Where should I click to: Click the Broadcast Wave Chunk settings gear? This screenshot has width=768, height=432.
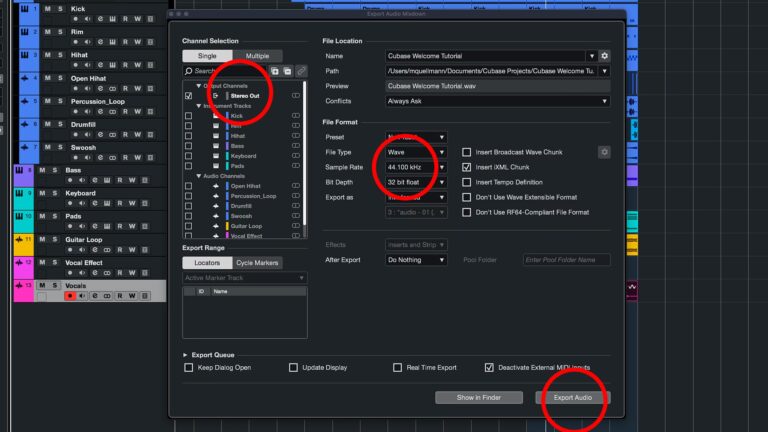[603, 152]
